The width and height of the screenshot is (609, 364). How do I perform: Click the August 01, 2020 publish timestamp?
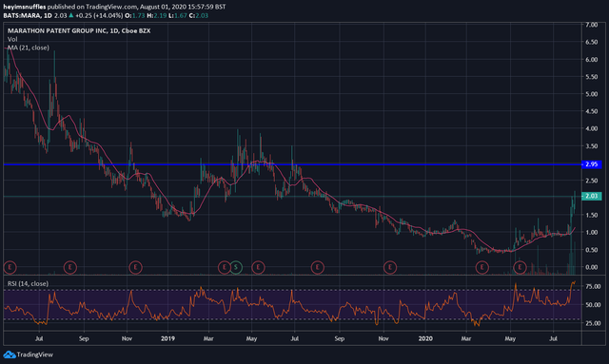(x=182, y=7)
